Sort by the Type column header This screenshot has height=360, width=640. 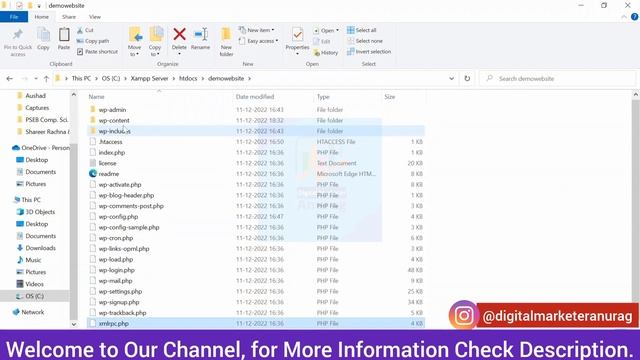pos(323,97)
